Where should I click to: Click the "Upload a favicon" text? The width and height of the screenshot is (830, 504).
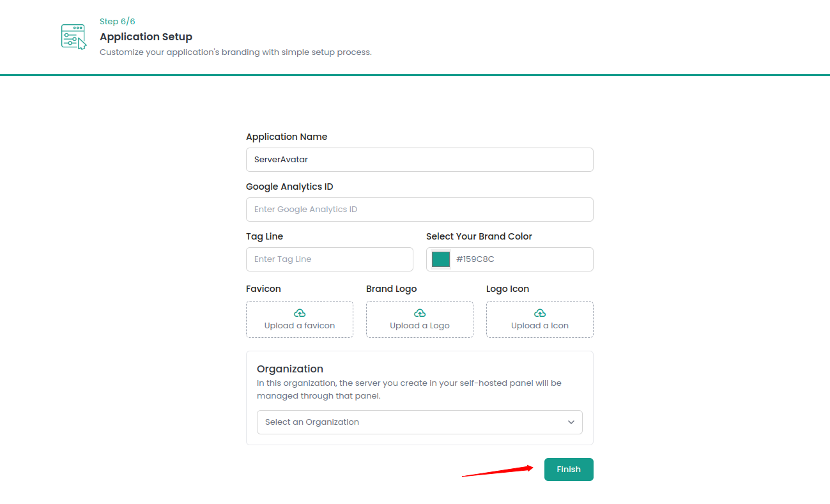300,326
